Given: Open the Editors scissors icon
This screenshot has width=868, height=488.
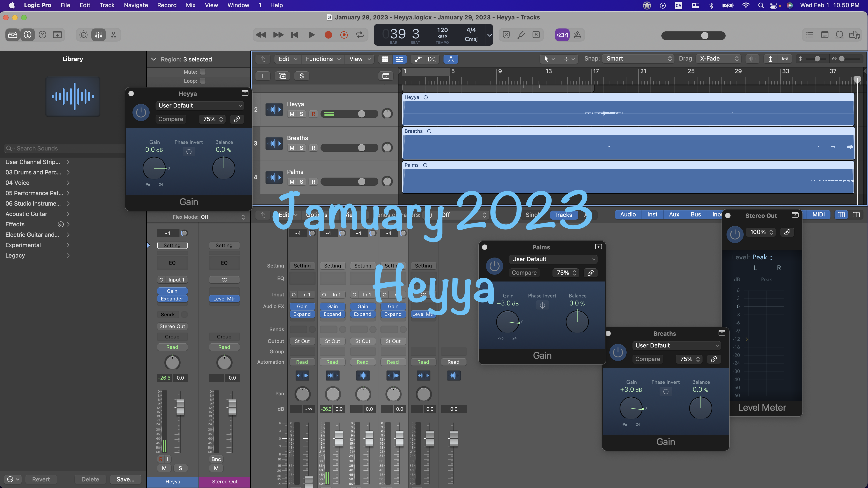Looking at the screenshot, I should point(113,35).
